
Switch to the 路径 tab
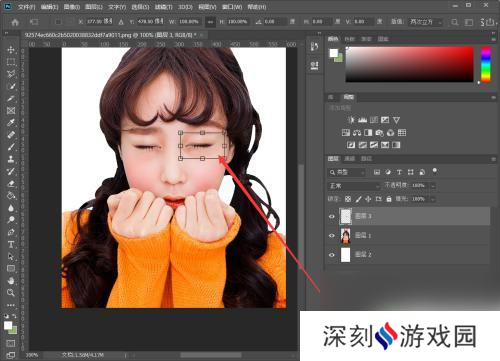366,159
